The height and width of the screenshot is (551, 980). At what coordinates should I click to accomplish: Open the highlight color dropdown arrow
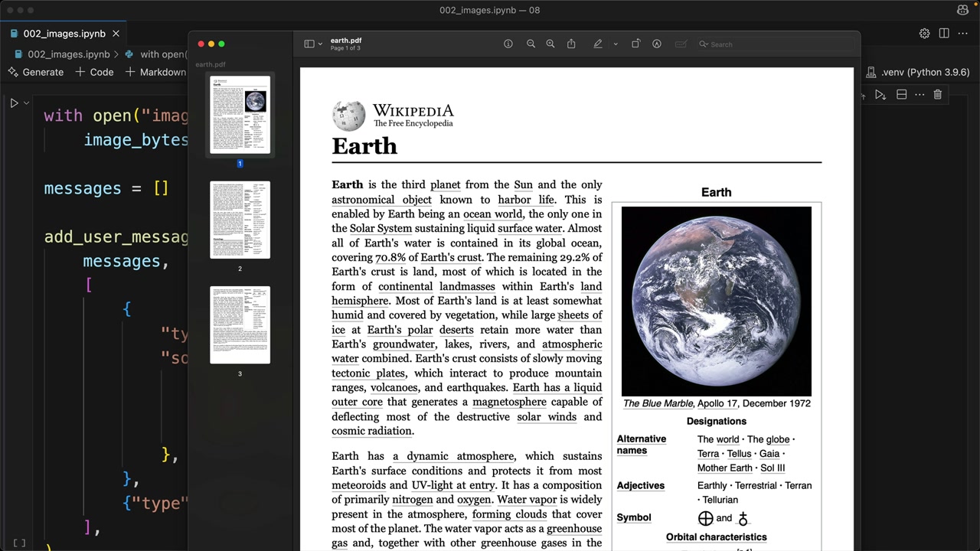[616, 44]
